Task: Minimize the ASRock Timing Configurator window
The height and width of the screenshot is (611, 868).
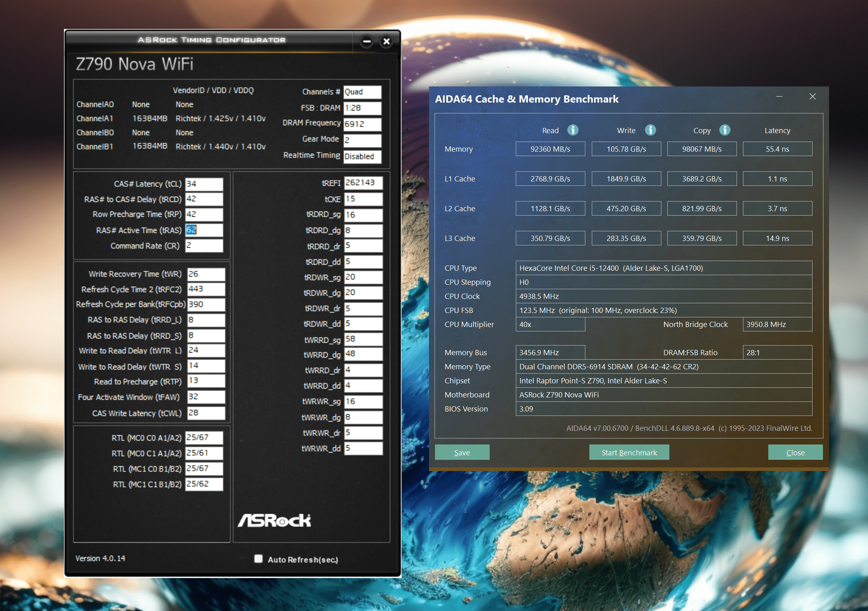Action: [x=367, y=41]
